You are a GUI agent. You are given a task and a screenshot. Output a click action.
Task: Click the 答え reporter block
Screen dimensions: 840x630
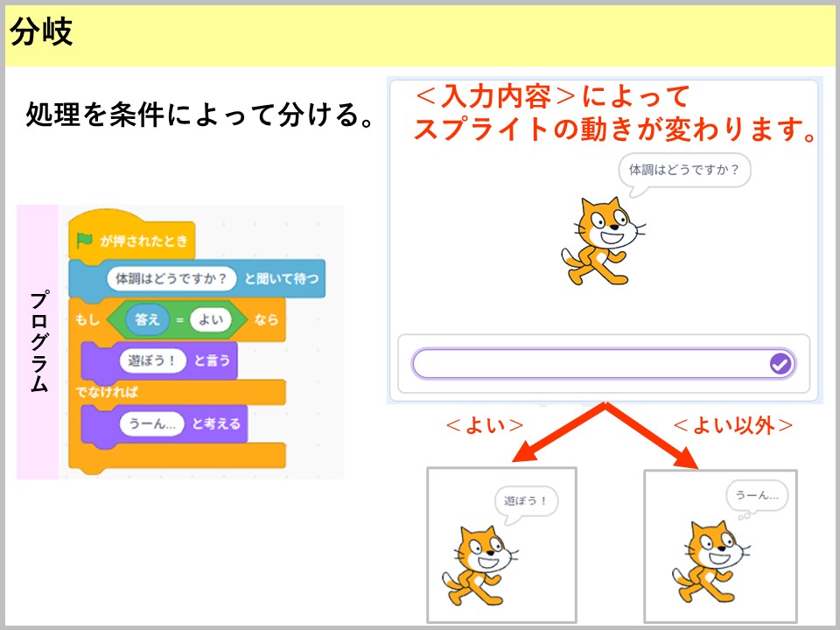click(147, 320)
